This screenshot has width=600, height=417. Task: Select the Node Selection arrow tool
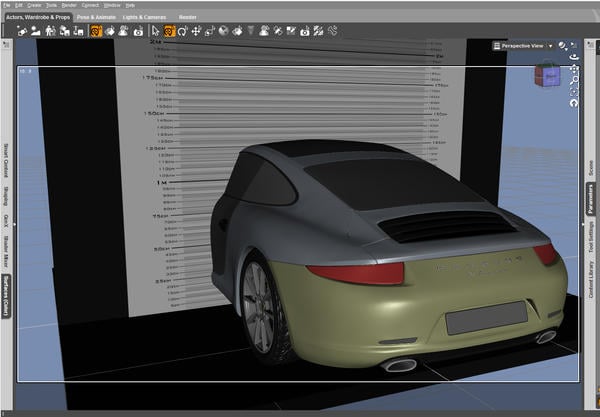pos(155,31)
